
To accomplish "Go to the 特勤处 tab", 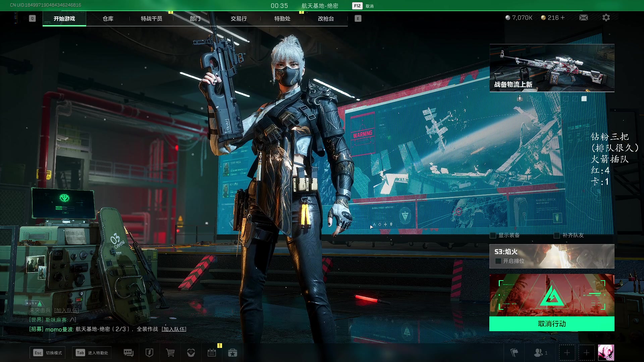I will click(282, 18).
